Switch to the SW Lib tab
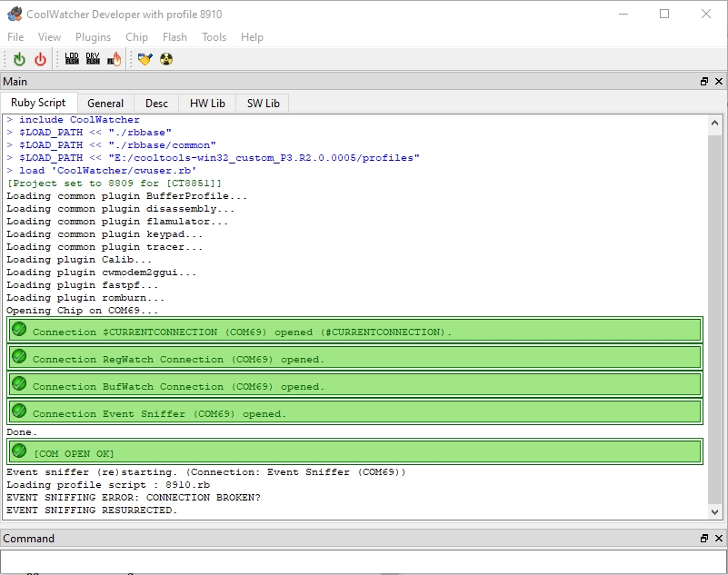 click(263, 103)
